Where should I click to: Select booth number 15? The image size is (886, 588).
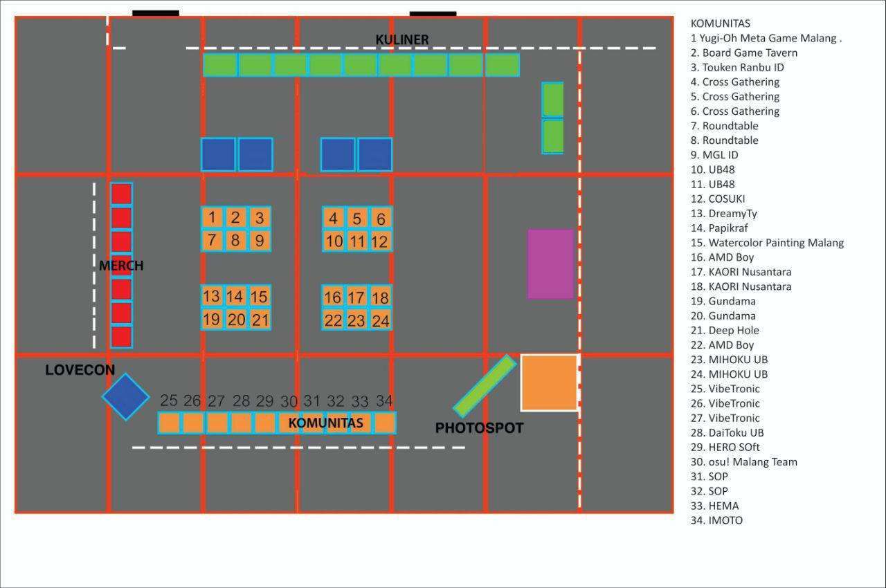point(260,297)
